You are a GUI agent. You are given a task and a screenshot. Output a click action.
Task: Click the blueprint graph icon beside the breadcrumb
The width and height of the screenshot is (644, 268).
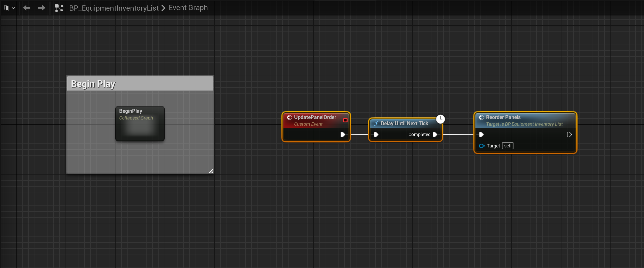pos(59,8)
